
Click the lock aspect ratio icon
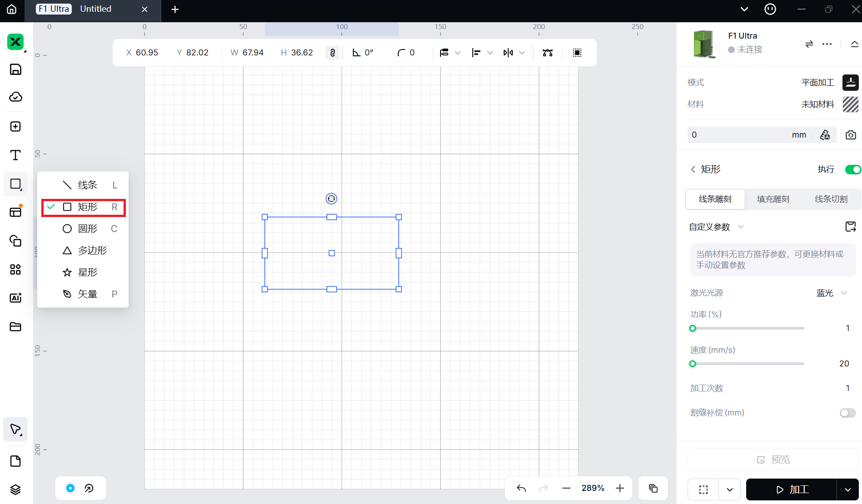click(332, 53)
